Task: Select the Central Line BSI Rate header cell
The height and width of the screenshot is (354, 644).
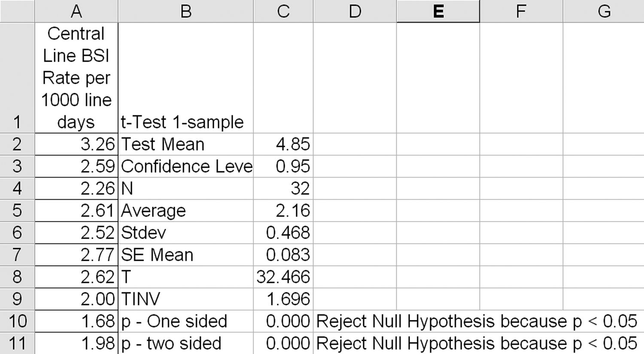Action: coord(76,77)
